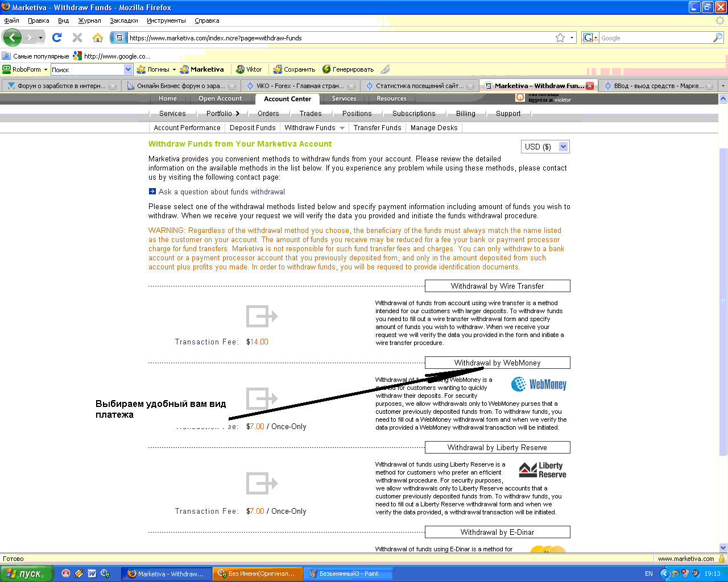Open the Transfer Funds link
728x582 pixels.
click(377, 128)
